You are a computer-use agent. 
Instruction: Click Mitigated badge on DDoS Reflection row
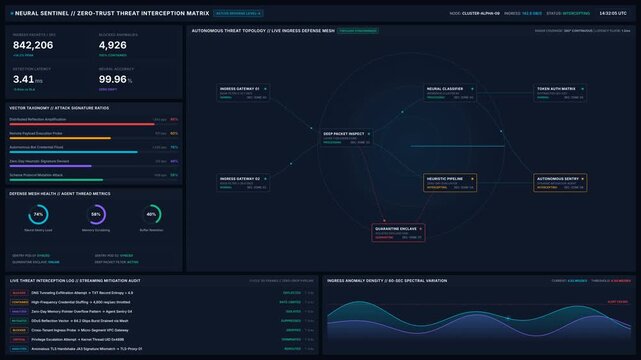pyautogui.click(x=19, y=321)
